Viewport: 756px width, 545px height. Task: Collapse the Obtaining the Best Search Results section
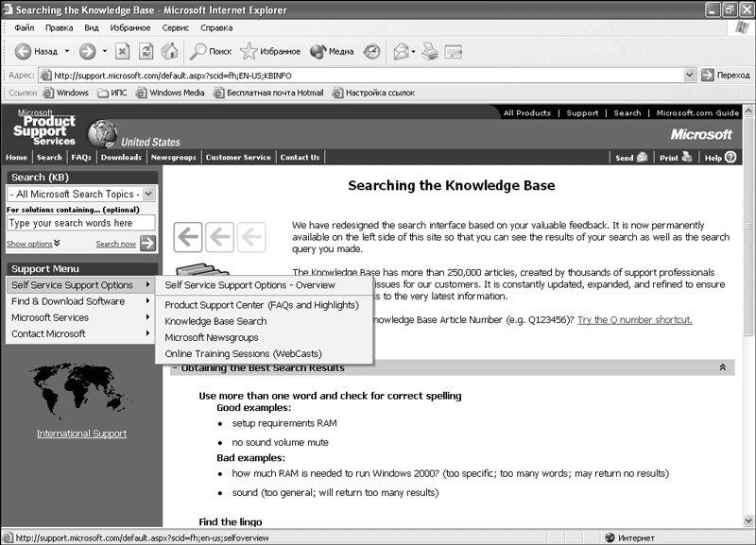(722, 367)
